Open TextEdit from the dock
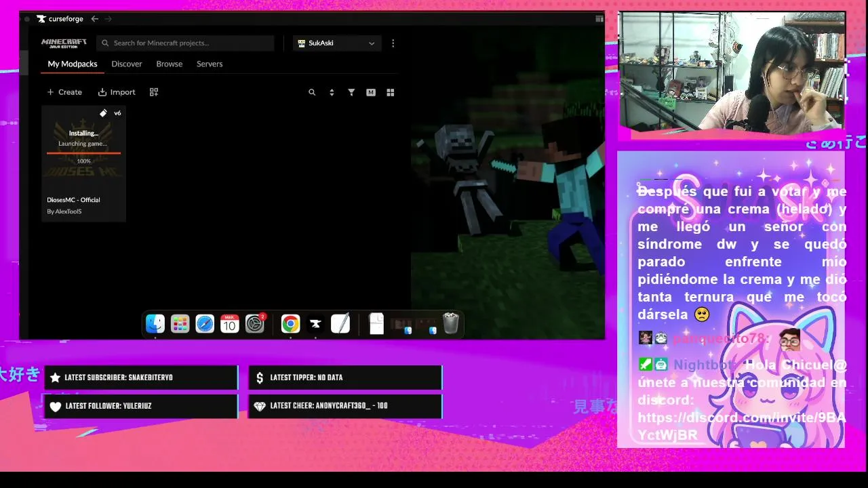The width and height of the screenshot is (868, 488). [x=340, y=324]
